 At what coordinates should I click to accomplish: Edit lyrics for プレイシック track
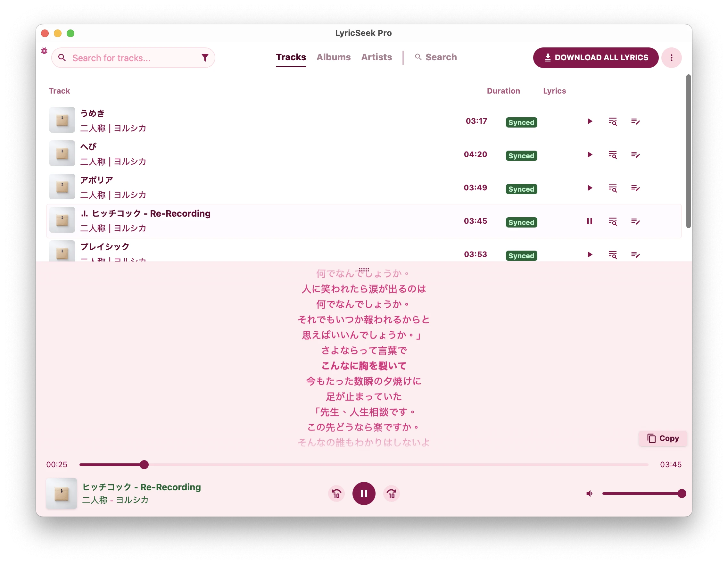[x=635, y=255]
